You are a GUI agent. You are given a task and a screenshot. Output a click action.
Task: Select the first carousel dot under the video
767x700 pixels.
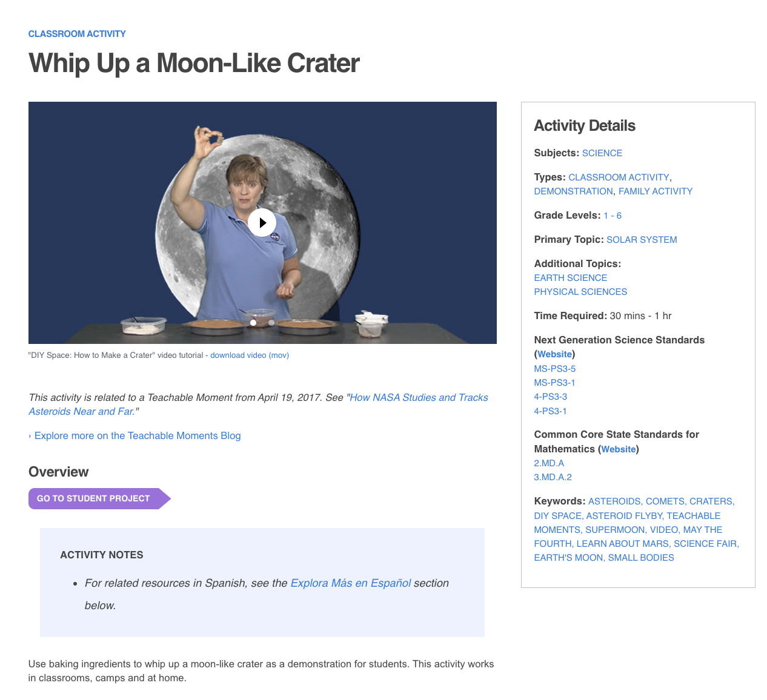tap(253, 323)
